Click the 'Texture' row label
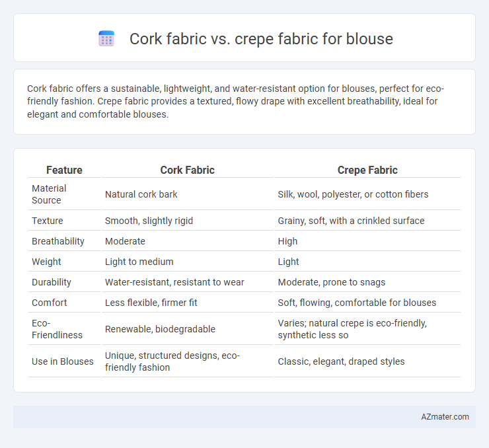The width and height of the screenshot is (489, 448). [x=48, y=221]
